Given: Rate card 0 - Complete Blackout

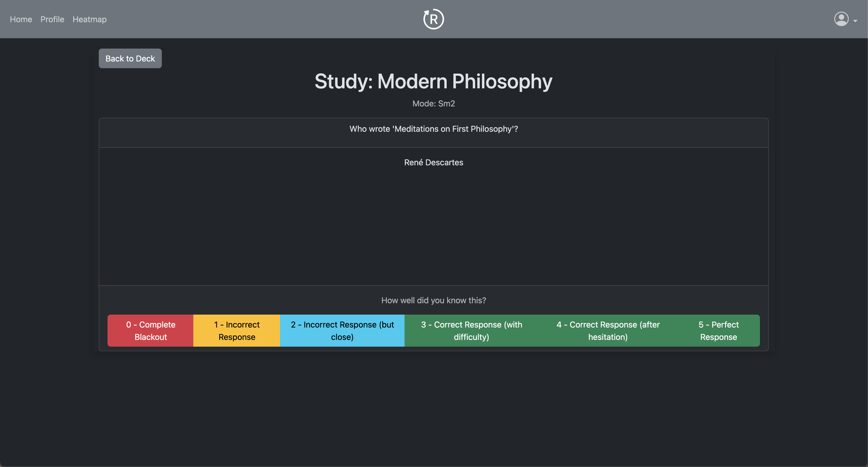Looking at the screenshot, I should click(151, 331).
